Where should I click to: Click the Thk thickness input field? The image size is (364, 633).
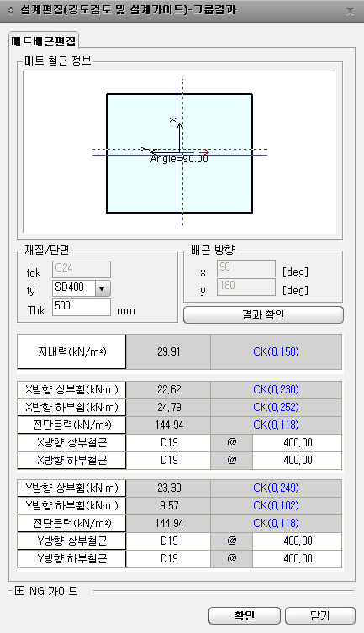click(x=81, y=307)
